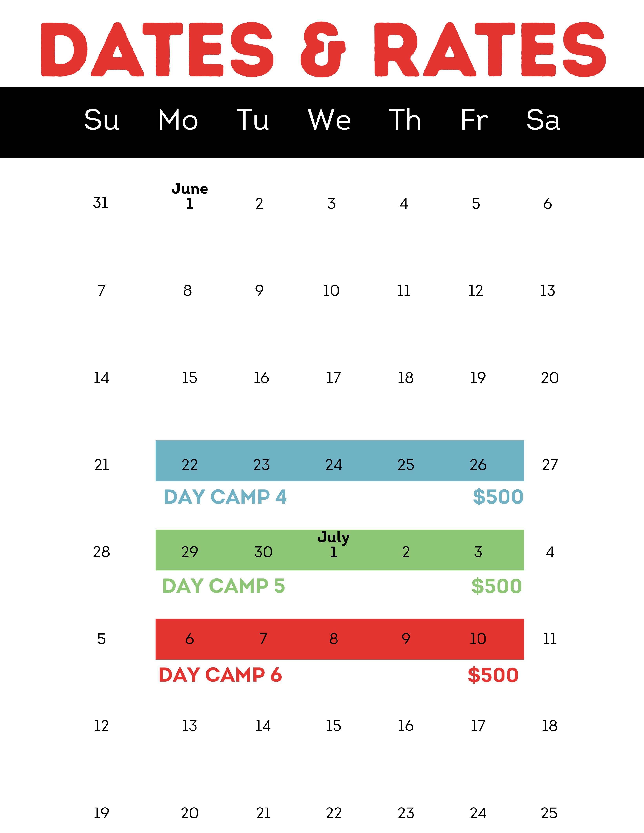Image resolution: width=644 pixels, height=833 pixels.
Task: Click the DAY CAMP 4 label
Action: (225, 497)
